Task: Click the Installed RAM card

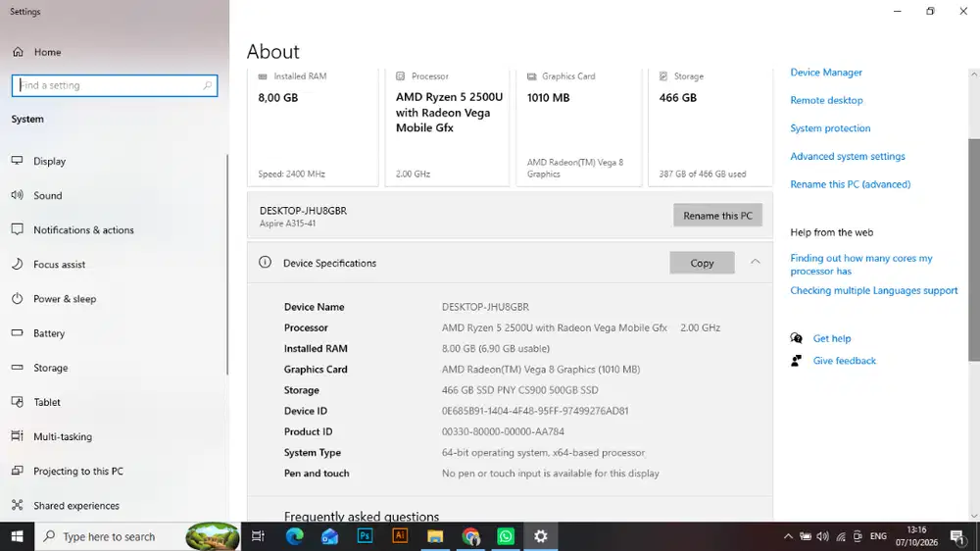Action: coord(313,127)
